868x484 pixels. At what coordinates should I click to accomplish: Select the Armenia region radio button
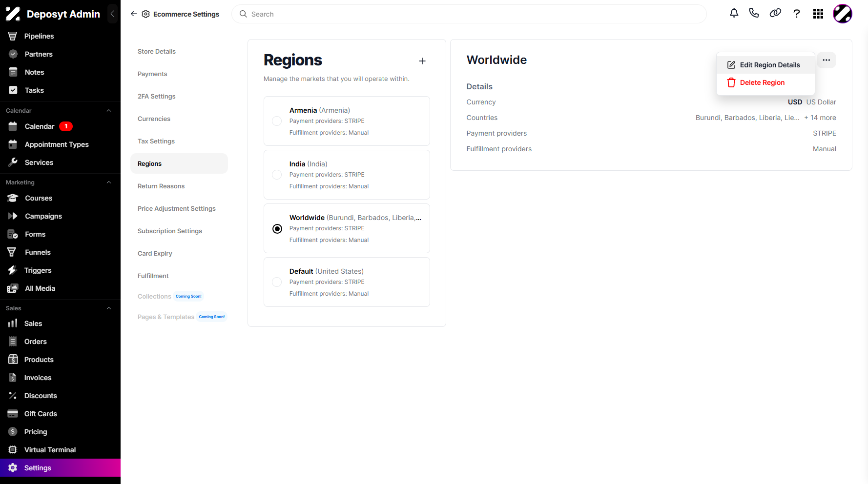(x=277, y=121)
